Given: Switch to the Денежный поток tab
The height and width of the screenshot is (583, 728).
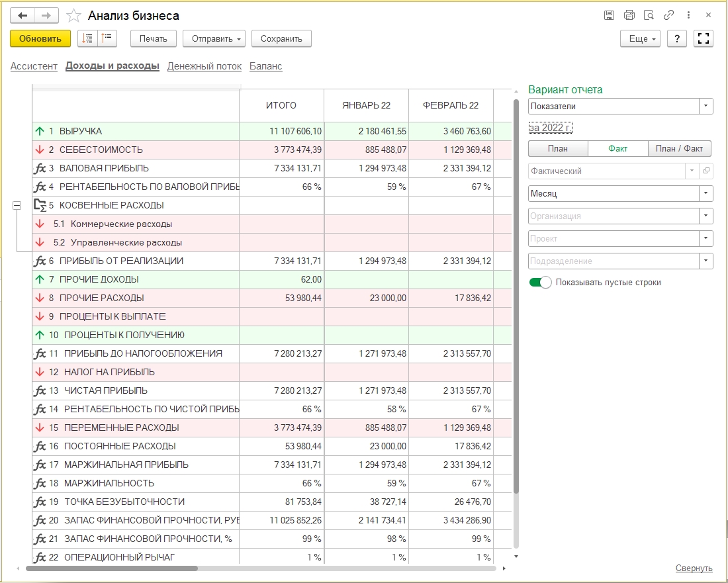Looking at the screenshot, I should click(205, 66).
